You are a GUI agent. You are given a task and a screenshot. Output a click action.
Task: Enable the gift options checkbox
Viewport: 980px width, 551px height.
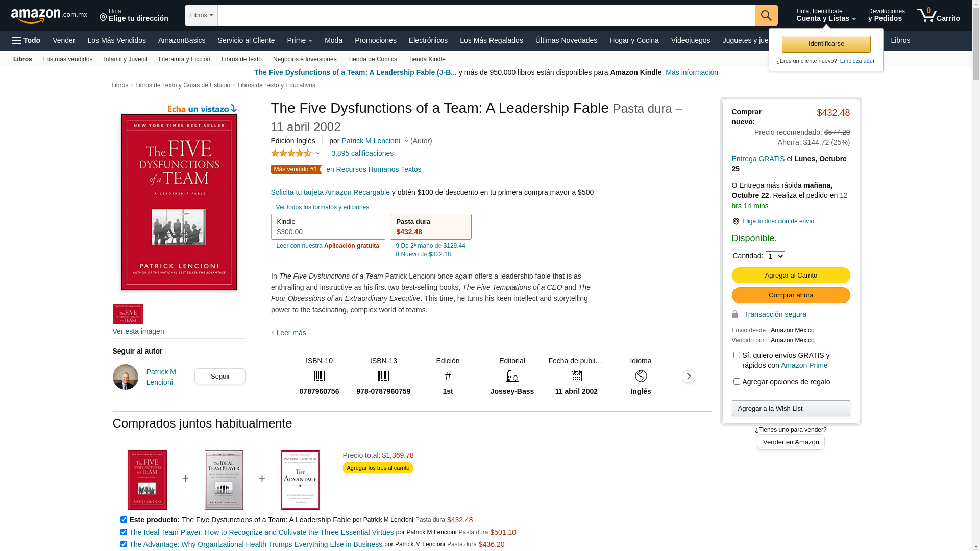737,382
